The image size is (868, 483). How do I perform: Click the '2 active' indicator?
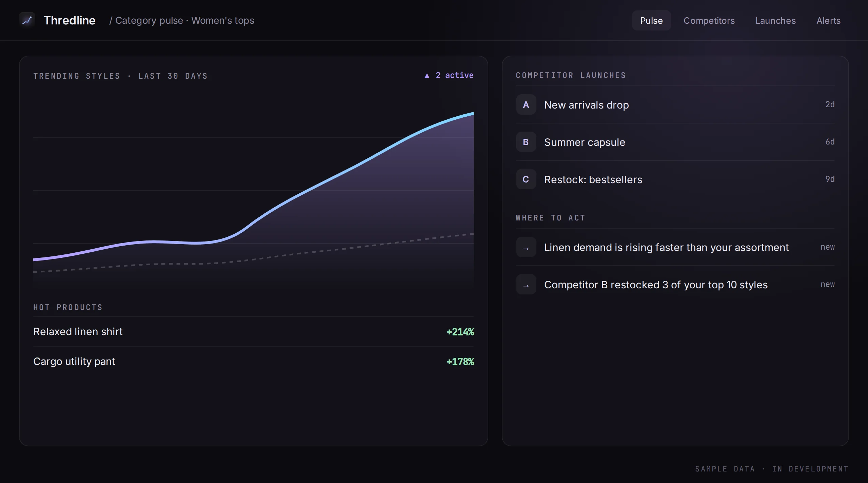pyautogui.click(x=449, y=75)
